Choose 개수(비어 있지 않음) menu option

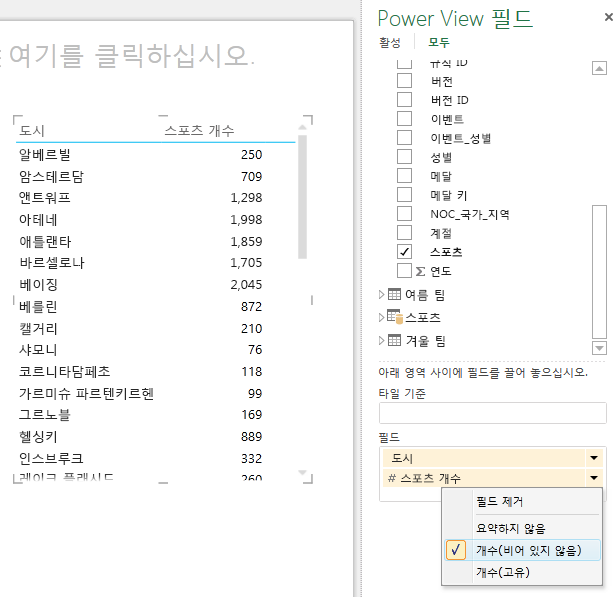coord(522,550)
